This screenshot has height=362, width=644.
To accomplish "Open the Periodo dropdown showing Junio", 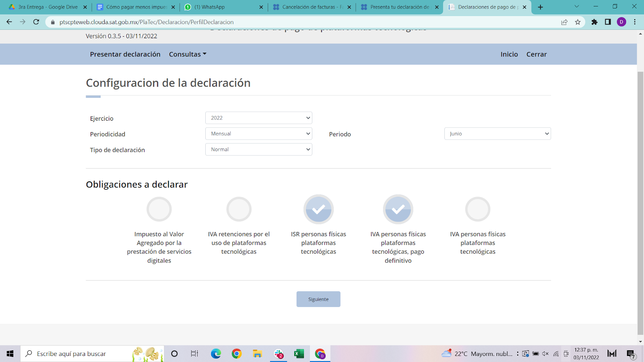I will coord(497,133).
